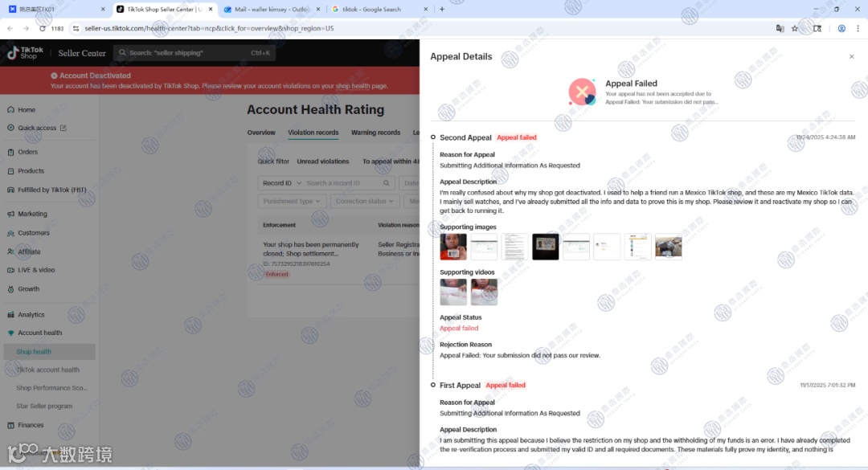Open the last supporting image thumbnail
This screenshot has width=868, height=470.
[668, 247]
